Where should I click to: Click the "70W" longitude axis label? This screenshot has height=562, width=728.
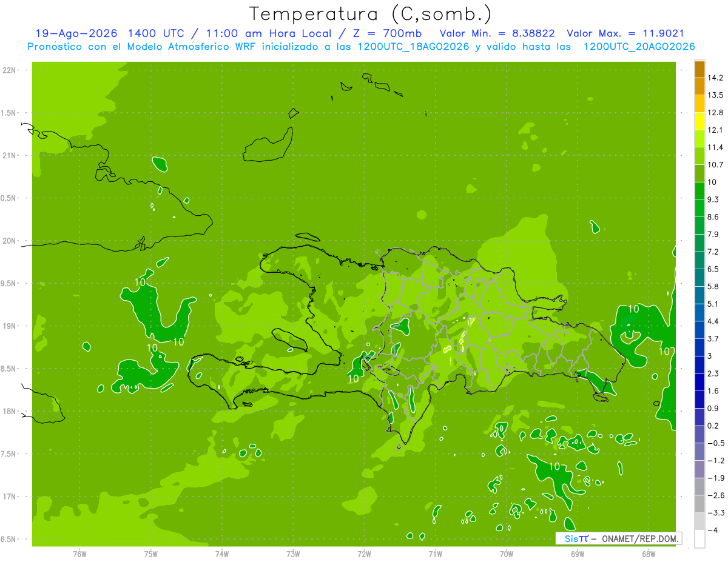pyautogui.click(x=507, y=554)
